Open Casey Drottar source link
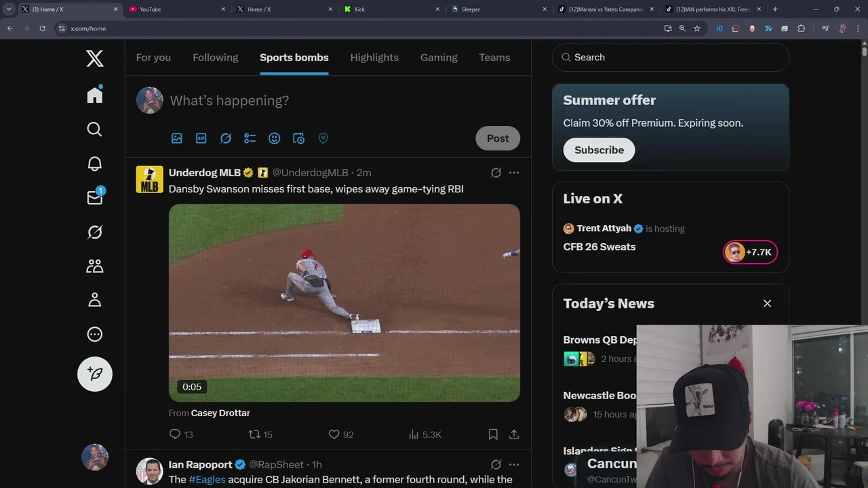This screenshot has width=868, height=488. tap(220, 413)
